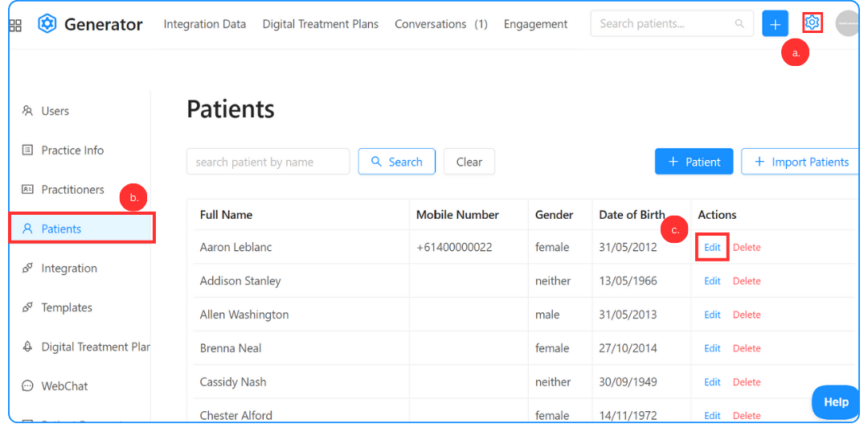This screenshot has height=436, width=868.
Task: Open the app grid launcher icon
Action: (15, 25)
